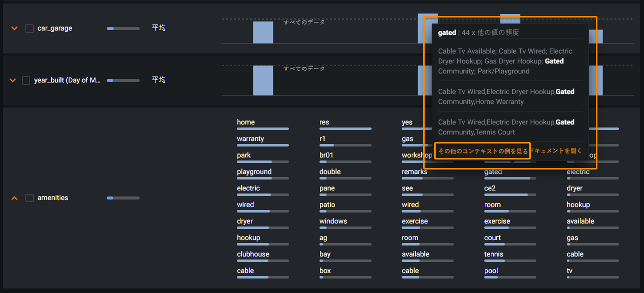Viewport: 644px width, 293px height.
Task: Click the Home Warranty context example in tooltip
Action: pyautogui.click(x=506, y=96)
